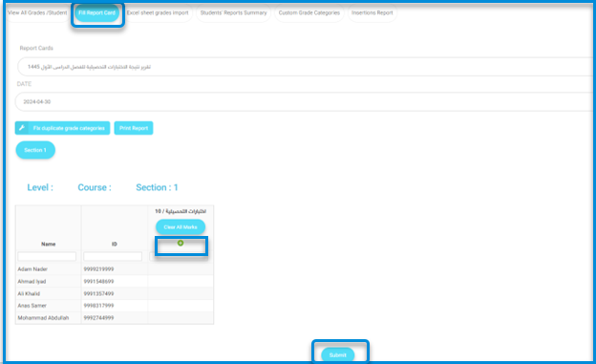Submit the report card form
The width and height of the screenshot is (596, 364).
[337, 354]
